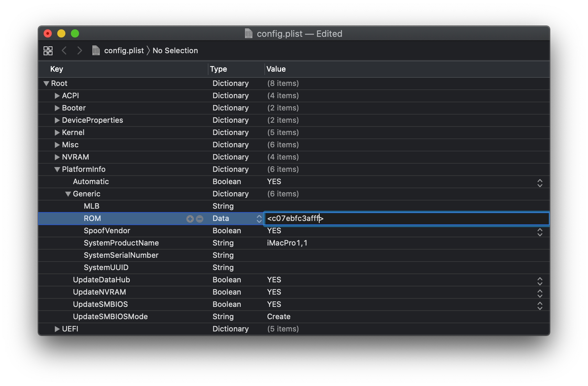Go back with the left chevron
Screen dimensions: 588x386
pyautogui.click(x=64, y=50)
